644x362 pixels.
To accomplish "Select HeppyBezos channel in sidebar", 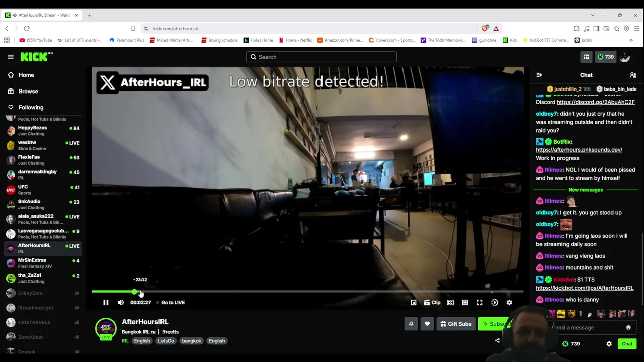I will click(44, 131).
